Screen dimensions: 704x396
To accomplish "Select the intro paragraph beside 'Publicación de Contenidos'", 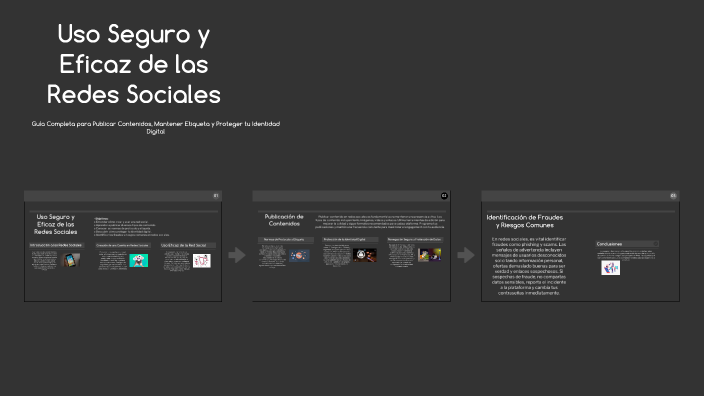I will [x=380, y=222].
